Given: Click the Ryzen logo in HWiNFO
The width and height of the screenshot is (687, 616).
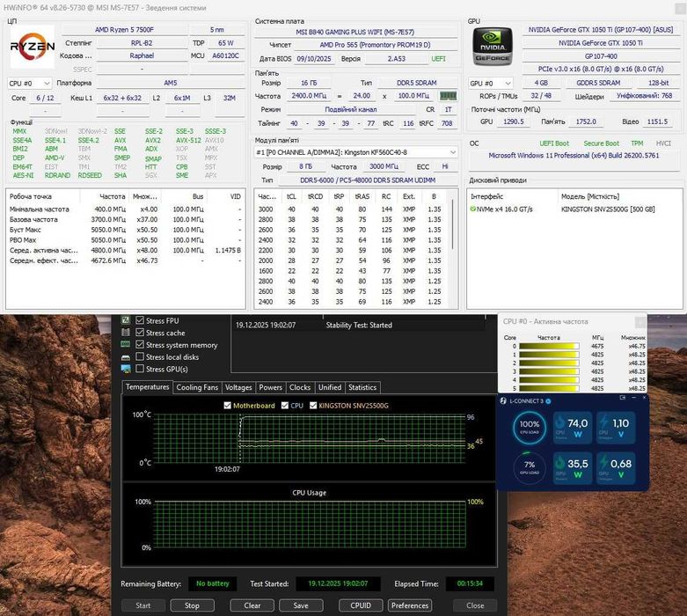Looking at the screenshot, I should (32, 46).
